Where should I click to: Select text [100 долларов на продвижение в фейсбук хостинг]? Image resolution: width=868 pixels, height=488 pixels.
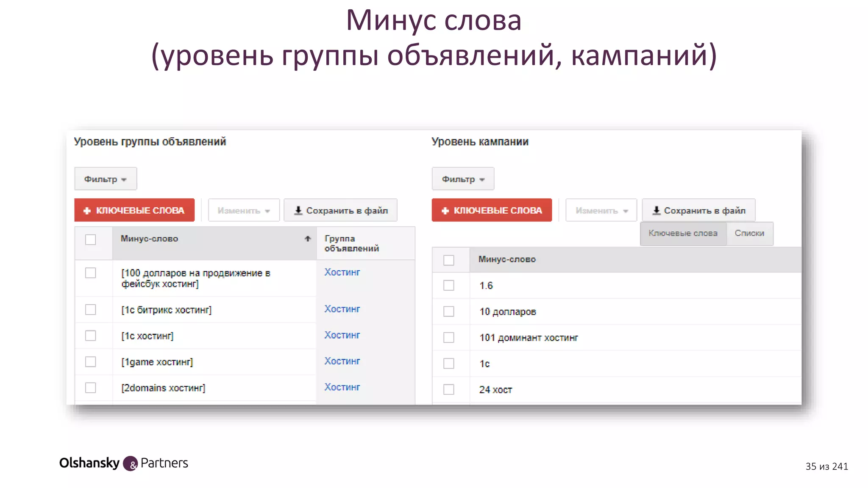(196, 278)
